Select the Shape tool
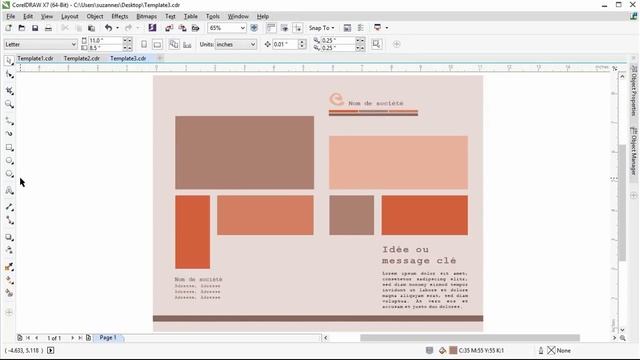 [9, 75]
